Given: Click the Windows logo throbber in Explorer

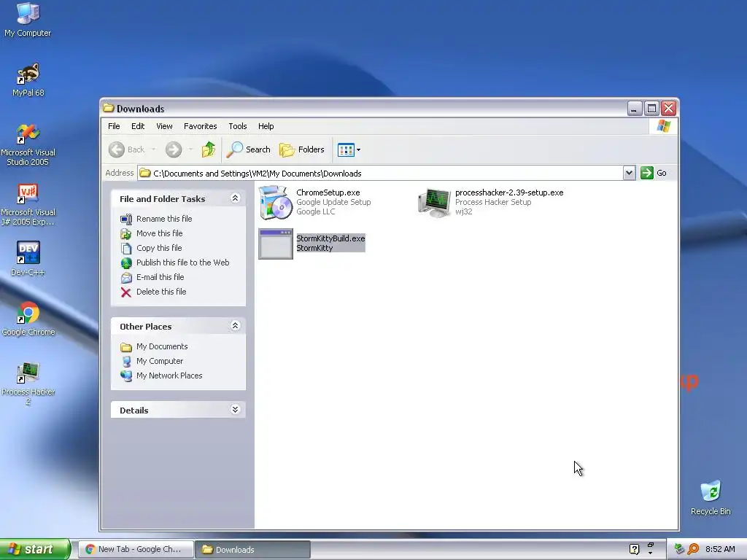Looking at the screenshot, I should [663, 126].
